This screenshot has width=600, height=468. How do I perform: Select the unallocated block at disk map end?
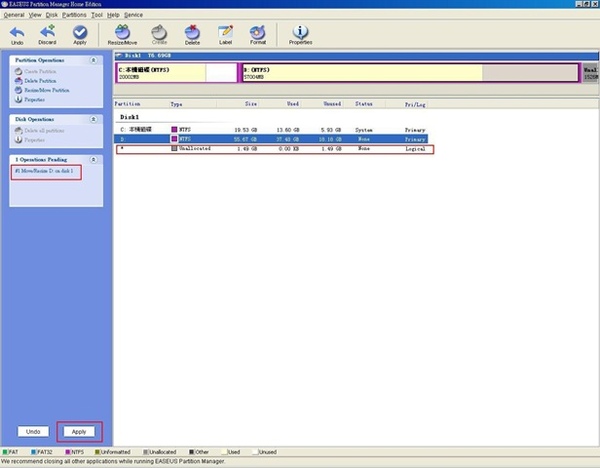click(x=590, y=73)
